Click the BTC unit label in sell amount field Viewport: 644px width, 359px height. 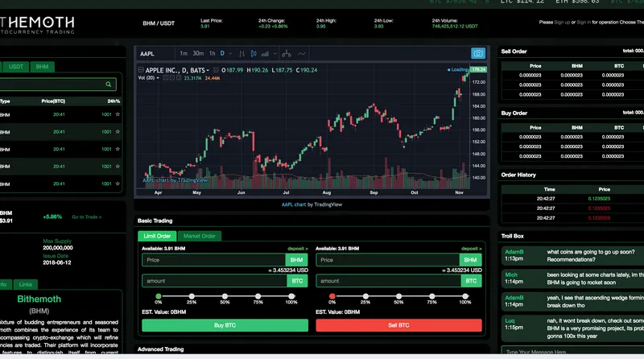click(x=471, y=281)
